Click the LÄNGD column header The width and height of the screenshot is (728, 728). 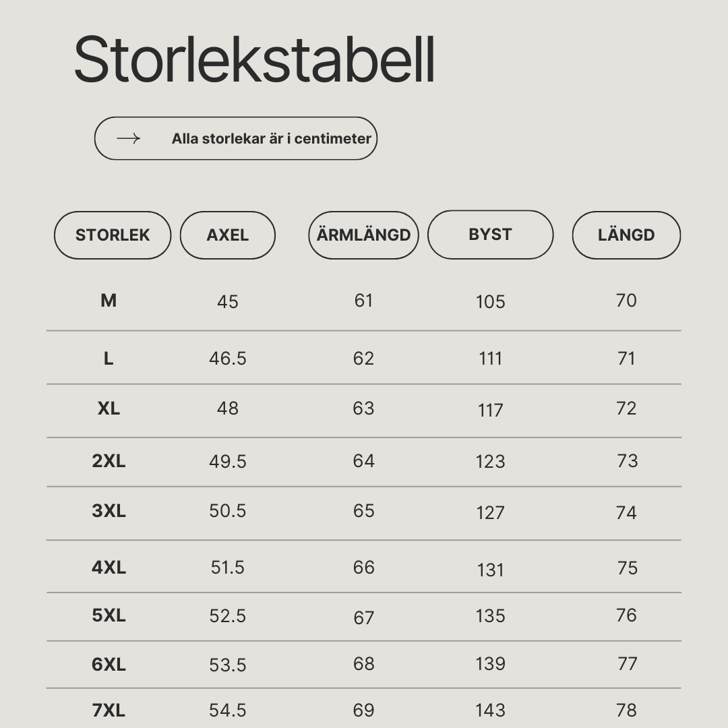(626, 235)
